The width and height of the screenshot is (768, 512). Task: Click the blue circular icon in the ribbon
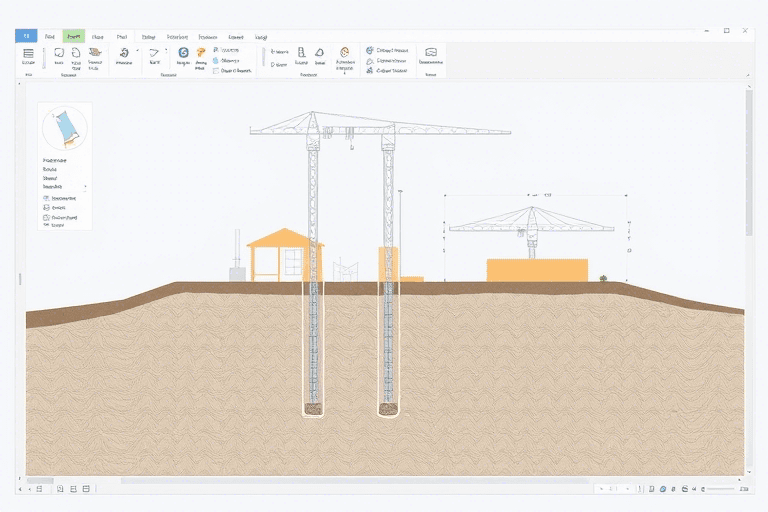tap(183, 52)
